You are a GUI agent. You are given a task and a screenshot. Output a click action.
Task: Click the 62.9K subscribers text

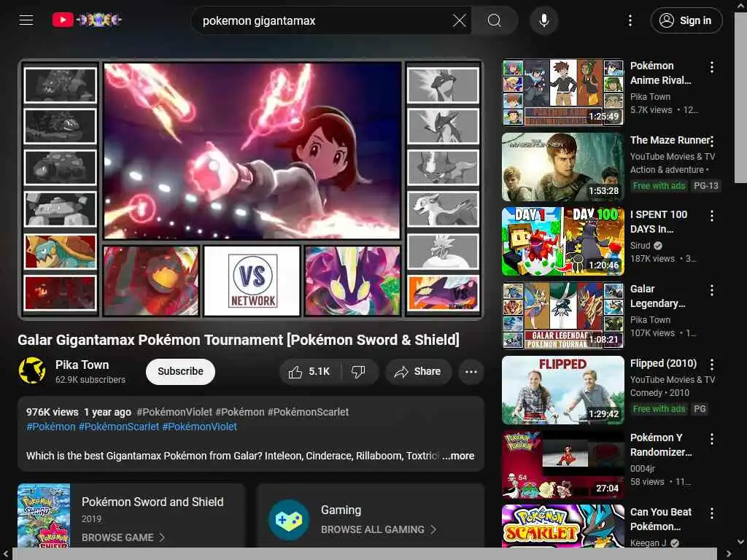pos(90,379)
